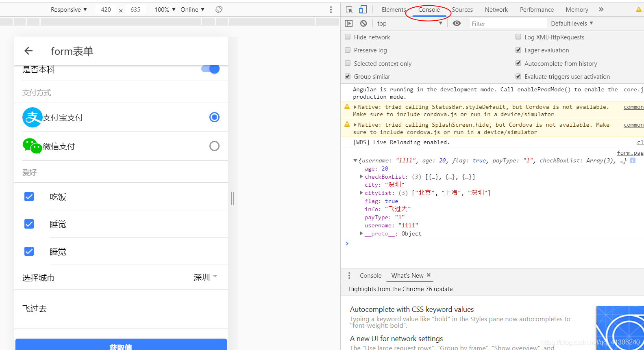
Task: Enable the Hide network checkbox
Action: click(348, 37)
